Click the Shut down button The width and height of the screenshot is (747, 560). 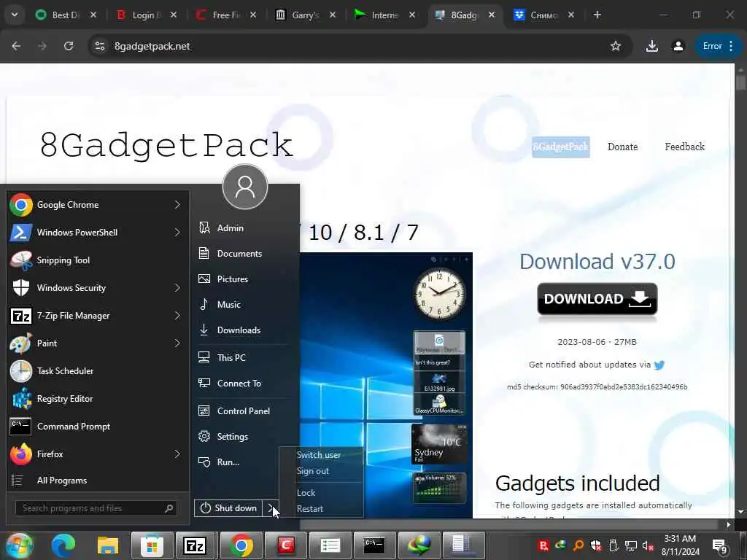228,508
